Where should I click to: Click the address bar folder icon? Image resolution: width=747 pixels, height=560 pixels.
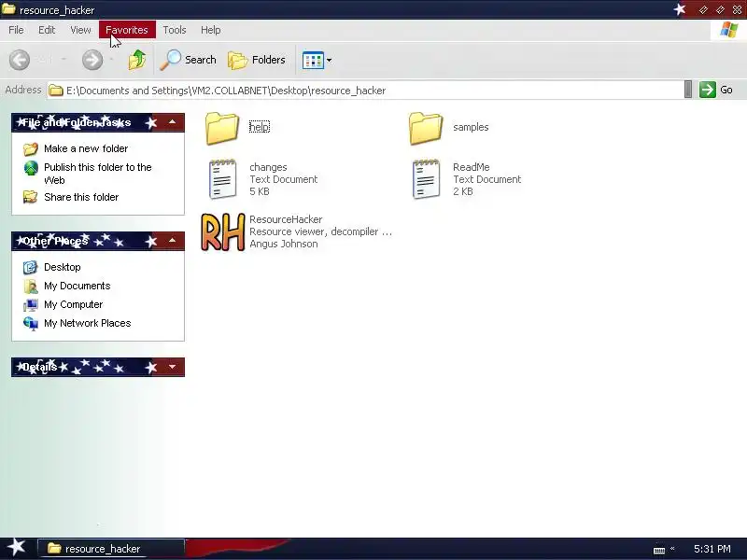56,90
